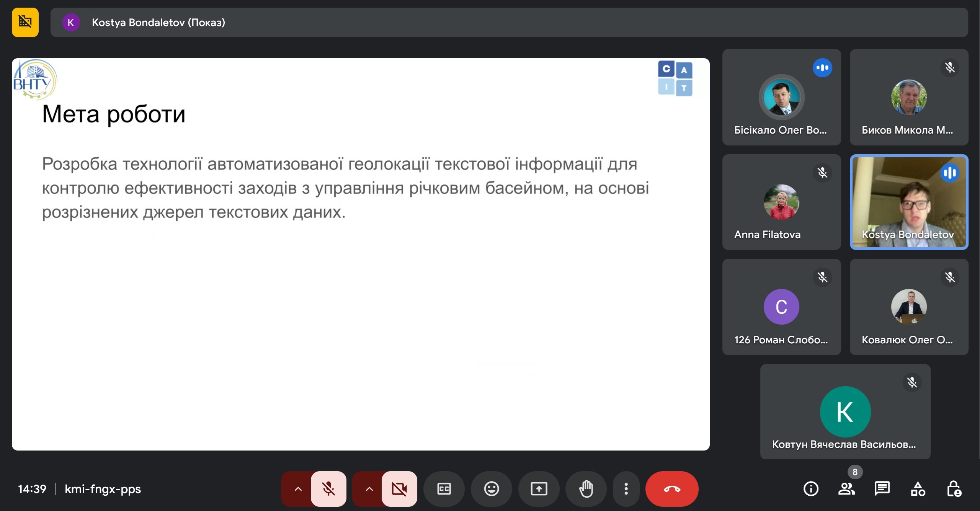Select the Kostya Bondaletov (Показ) presenter label

[158, 22]
